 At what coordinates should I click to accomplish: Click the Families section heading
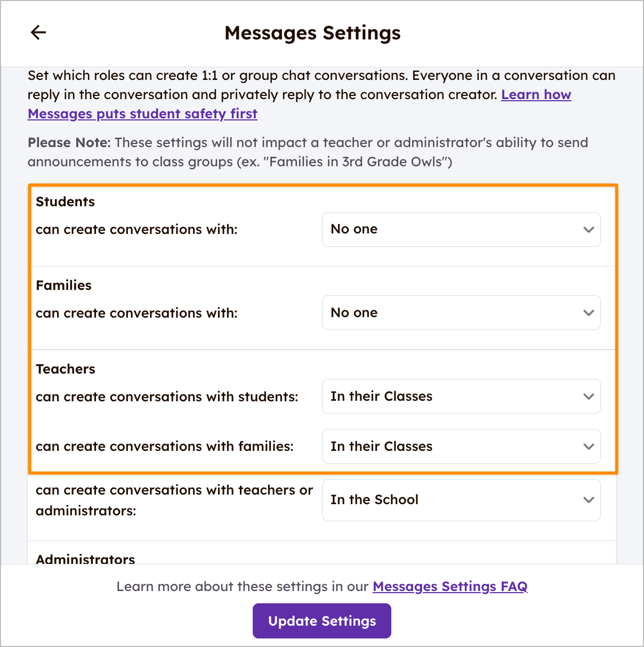point(64,286)
